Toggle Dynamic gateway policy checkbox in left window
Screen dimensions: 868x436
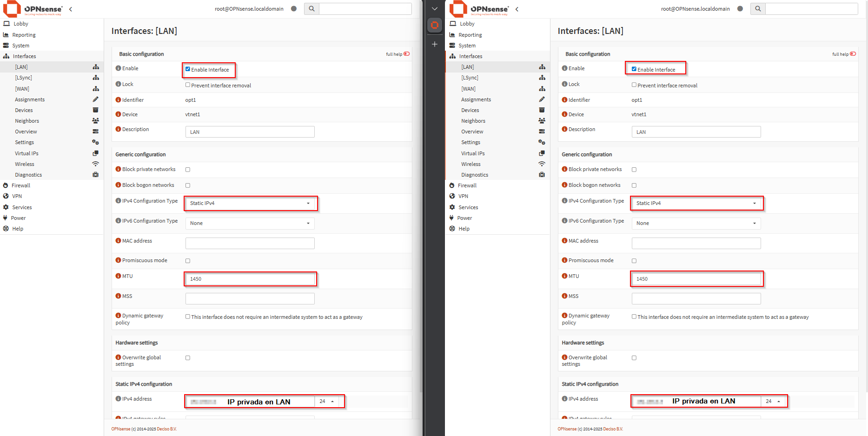click(x=188, y=317)
